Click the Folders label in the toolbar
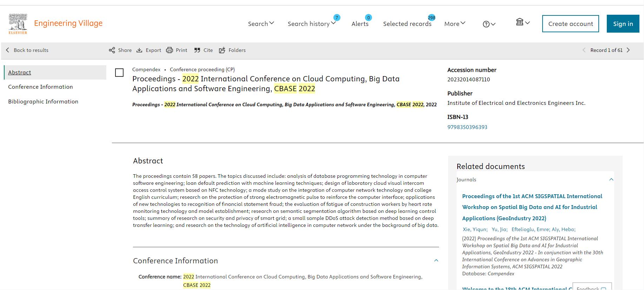The height and width of the screenshot is (290, 644). click(237, 50)
